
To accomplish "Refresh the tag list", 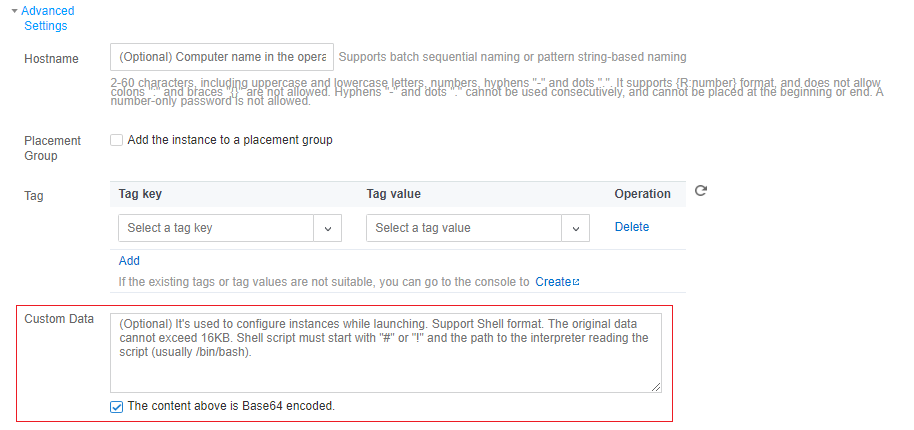I will click(701, 191).
